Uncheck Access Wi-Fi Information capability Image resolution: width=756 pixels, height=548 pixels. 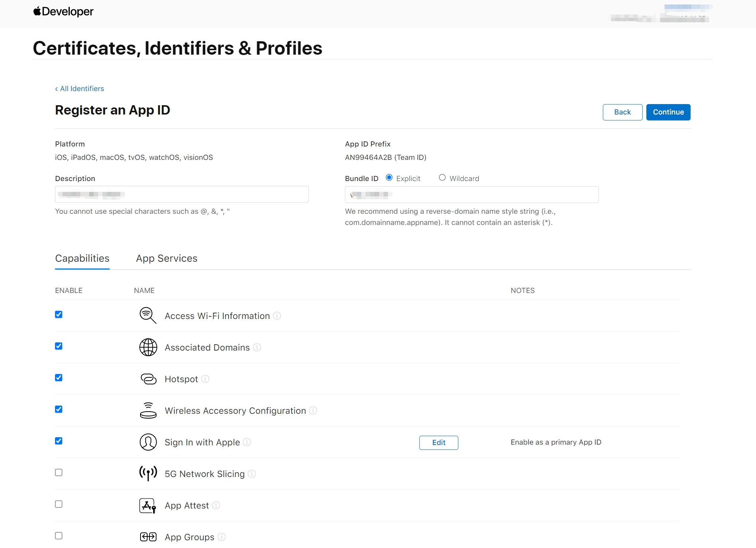tap(59, 315)
